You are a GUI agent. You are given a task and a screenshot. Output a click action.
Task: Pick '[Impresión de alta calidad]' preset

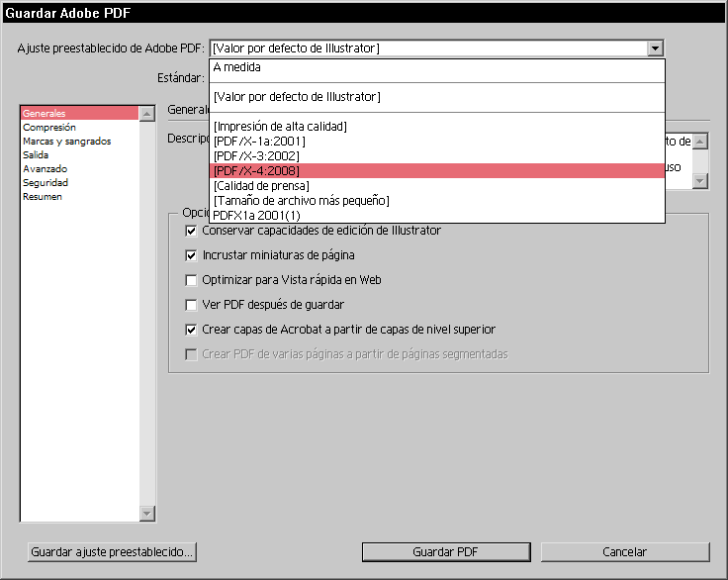(x=437, y=127)
